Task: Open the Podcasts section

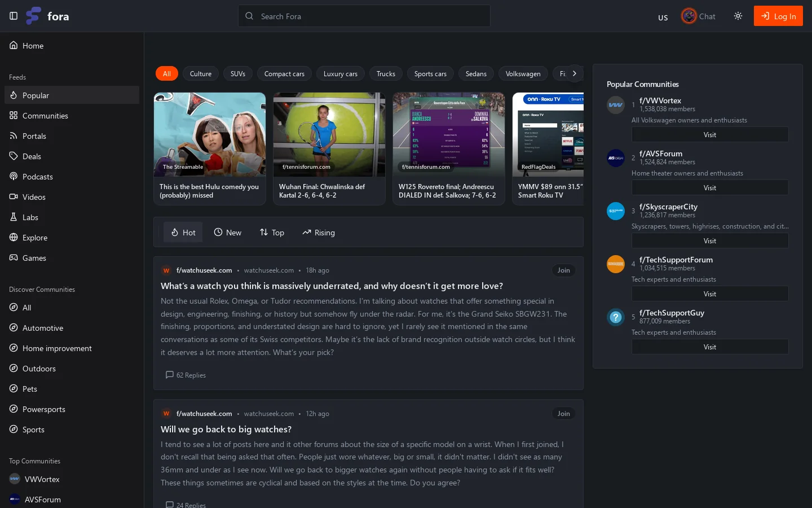Action: click(72, 176)
